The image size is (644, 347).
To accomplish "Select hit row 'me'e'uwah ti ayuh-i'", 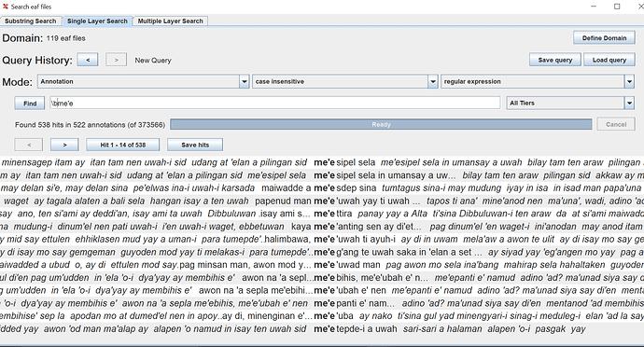I will pyautogui.click(x=322, y=239).
